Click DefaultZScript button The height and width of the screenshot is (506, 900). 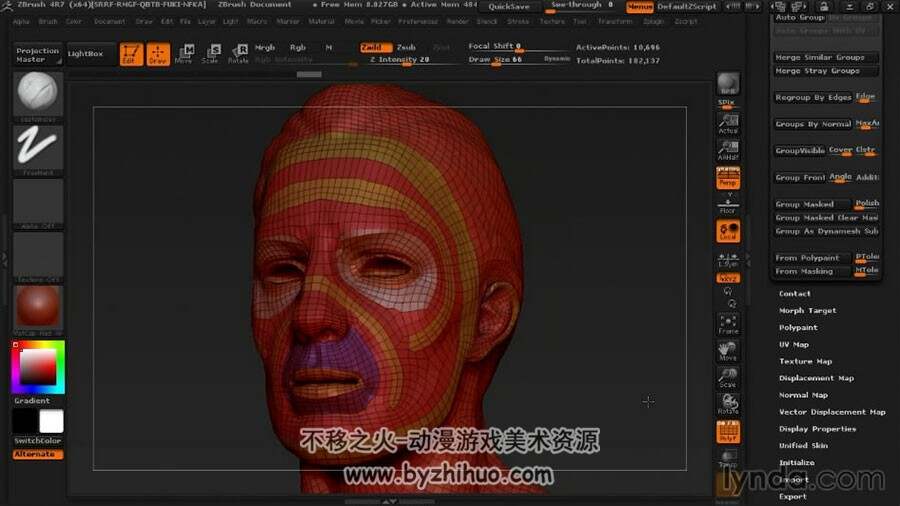point(686,7)
